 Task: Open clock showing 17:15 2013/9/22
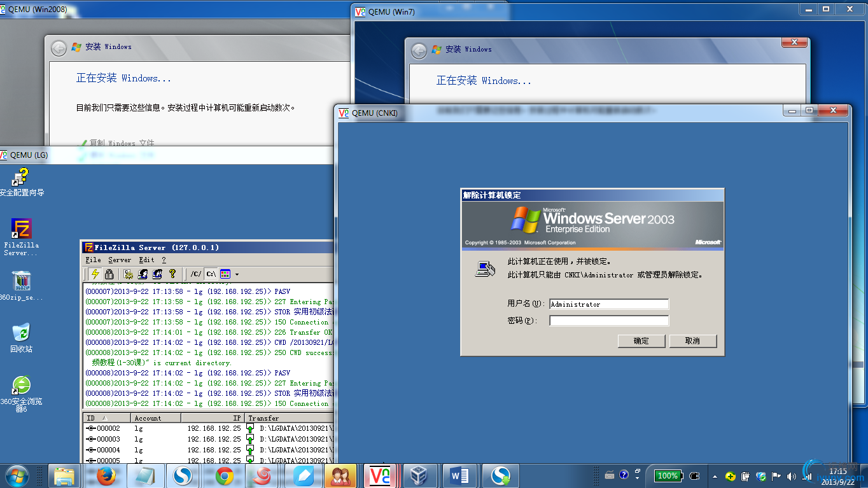tap(838, 476)
